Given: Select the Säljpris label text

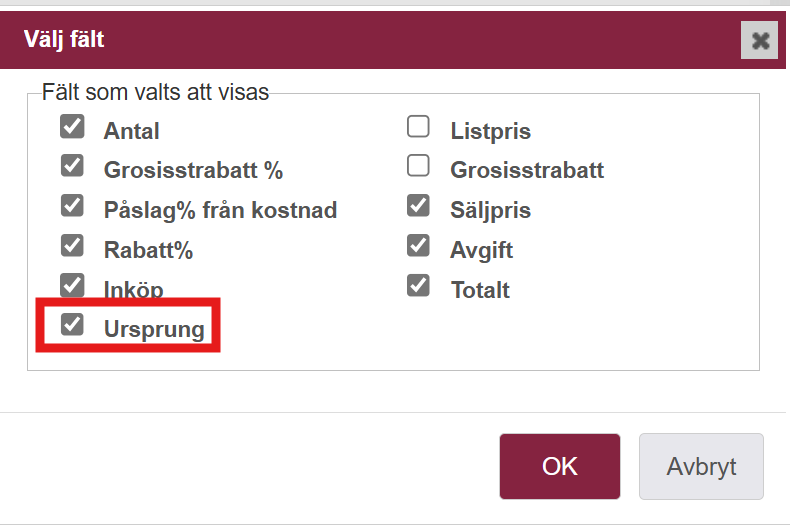Looking at the screenshot, I should (491, 211).
